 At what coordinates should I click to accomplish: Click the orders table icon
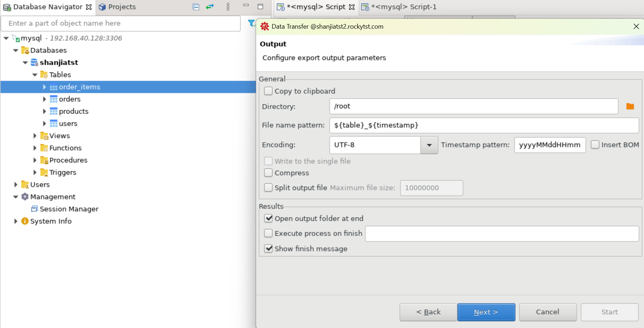point(53,99)
